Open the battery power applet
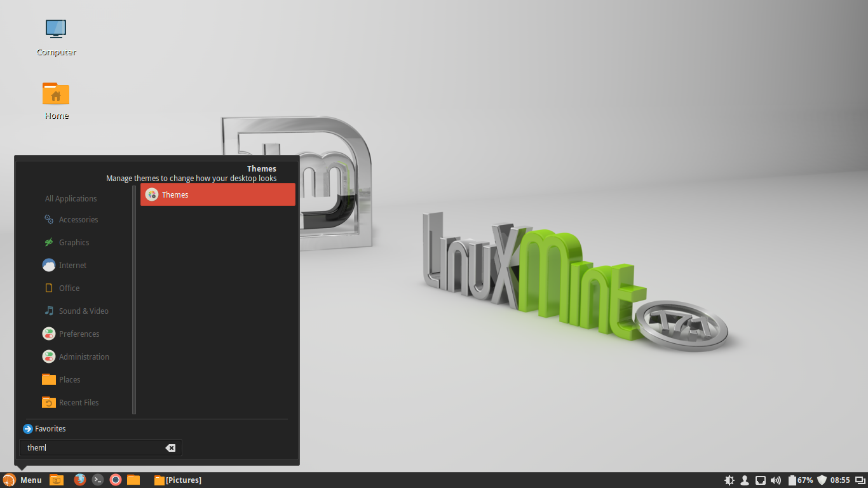Viewport: 868px width, 488px height. point(801,480)
